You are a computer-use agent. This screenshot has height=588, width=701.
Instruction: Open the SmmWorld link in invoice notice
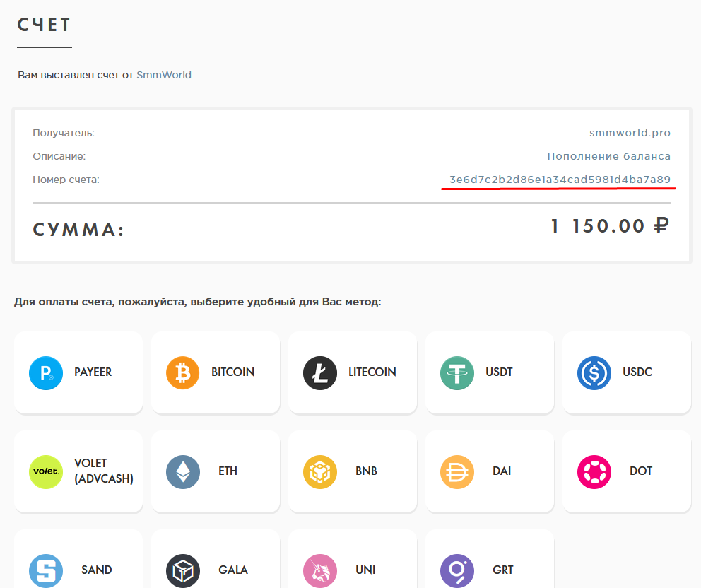point(164,75)
